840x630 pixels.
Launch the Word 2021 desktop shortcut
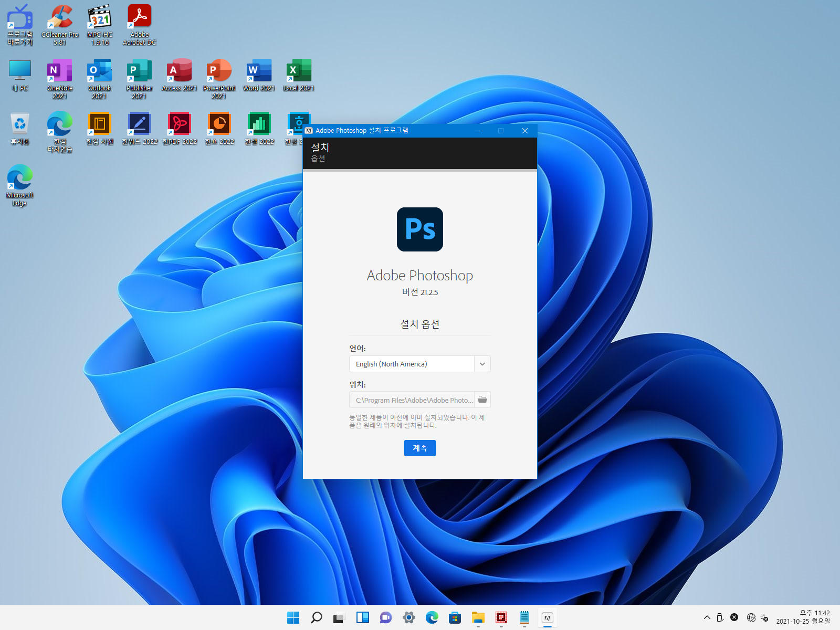(x=259, y=75)
